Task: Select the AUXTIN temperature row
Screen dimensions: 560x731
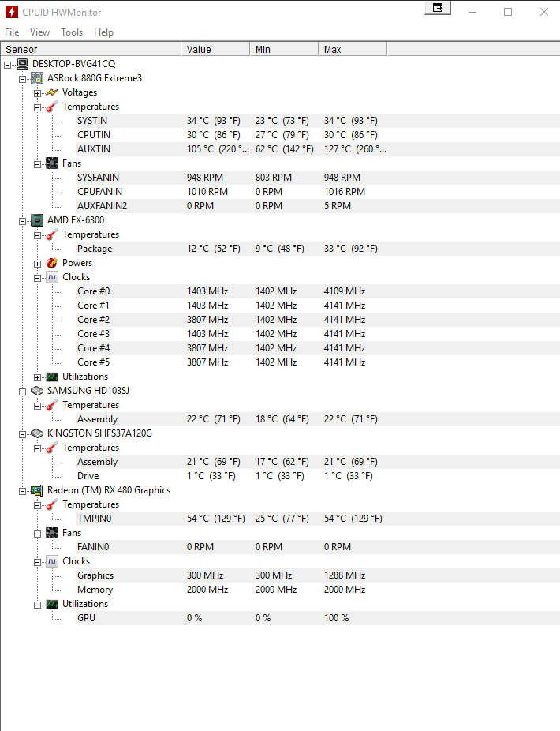Action: [x=318, y=149]
